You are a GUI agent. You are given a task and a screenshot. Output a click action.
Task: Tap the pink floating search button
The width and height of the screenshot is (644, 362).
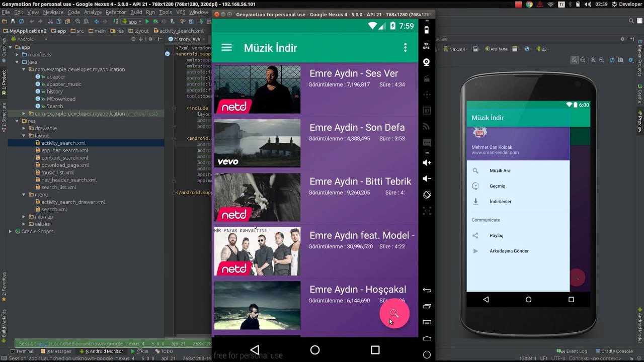tap(394, 313)
